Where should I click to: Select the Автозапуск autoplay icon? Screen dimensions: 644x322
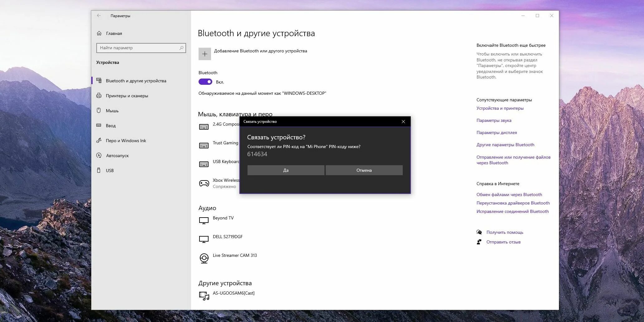coord(99,155)
